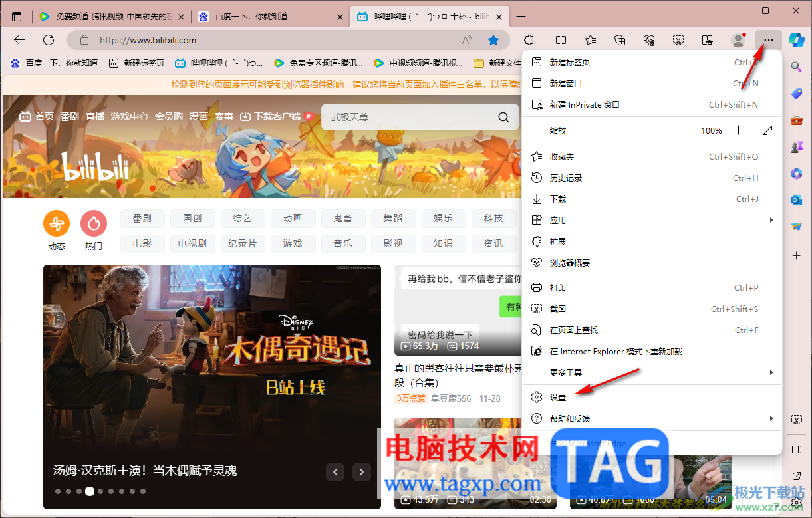The width and height of the screenshot is (812, 518).
Task: Open the 中视频频道-腾讯视... bookmark
Action: 418,63
